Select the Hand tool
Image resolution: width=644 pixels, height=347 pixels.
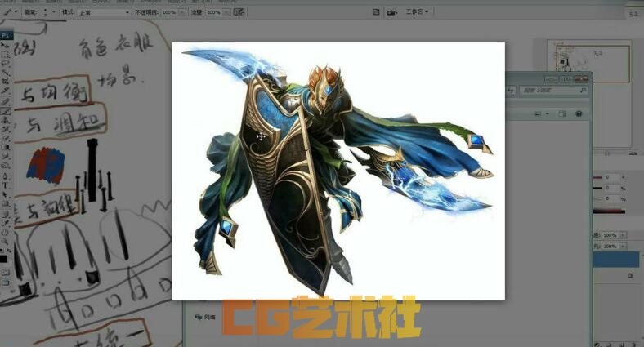[x=6, y=232]
